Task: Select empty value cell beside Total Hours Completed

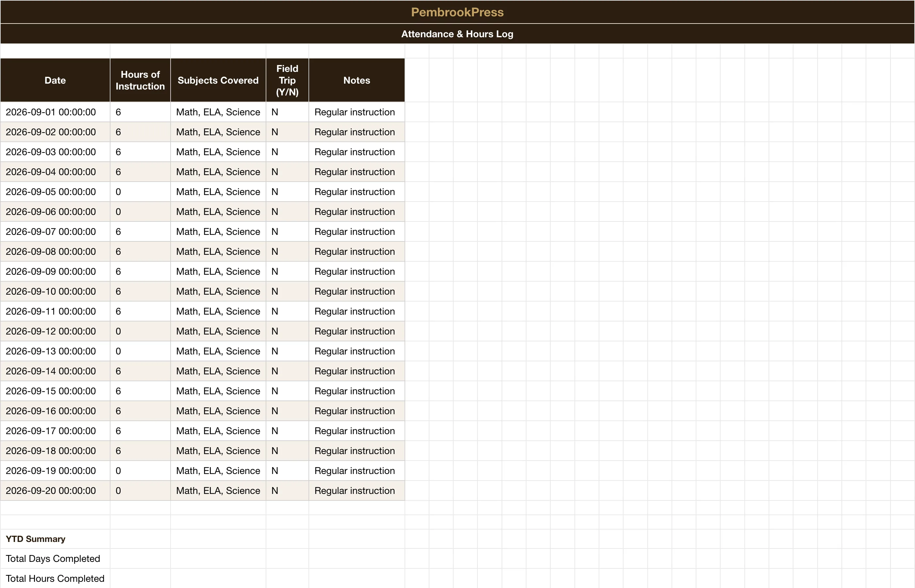Action: click(140, 579)
